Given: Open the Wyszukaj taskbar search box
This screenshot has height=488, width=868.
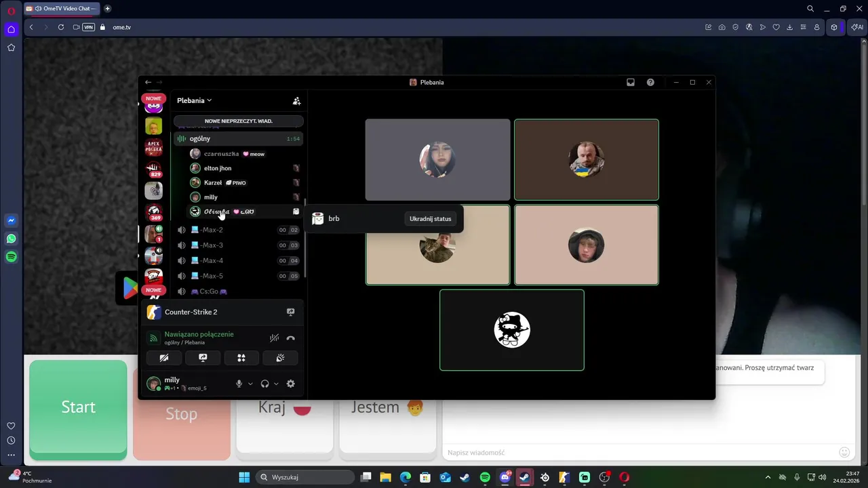Looking at the screenshot, I should [305, 477].
